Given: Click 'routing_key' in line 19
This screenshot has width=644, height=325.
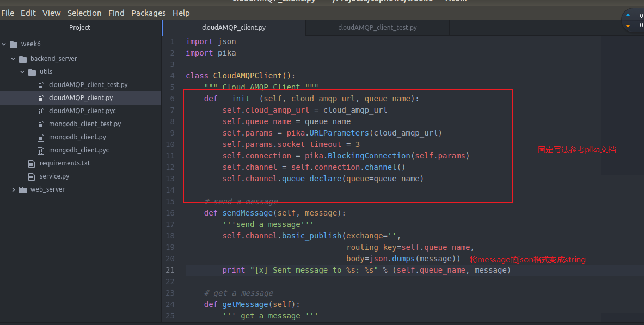Looking at the screenshot, I should 372,247.
